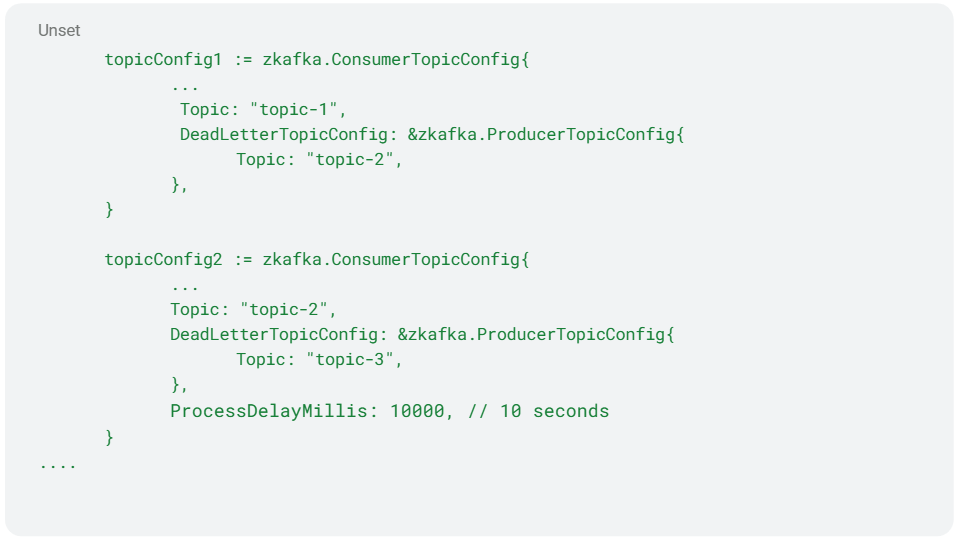
Task: Click the "// 10 seconds" comment
Action: (x=538, y=411)
